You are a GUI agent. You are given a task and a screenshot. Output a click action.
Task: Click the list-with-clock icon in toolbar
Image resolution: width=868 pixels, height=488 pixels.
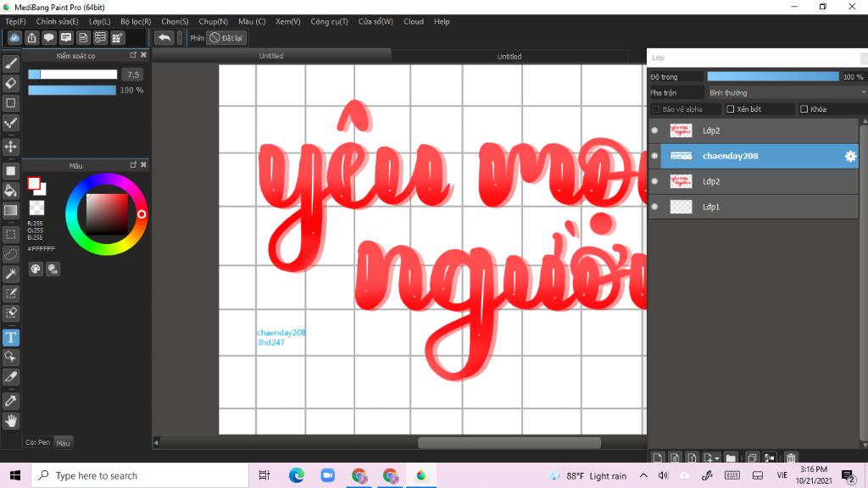click(x=100, y=37)
